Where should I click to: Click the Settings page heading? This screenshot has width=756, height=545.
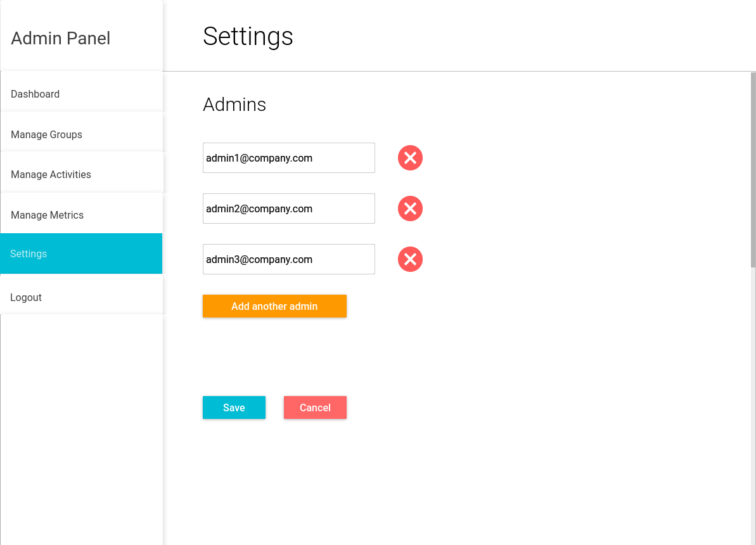pos(248,36)
